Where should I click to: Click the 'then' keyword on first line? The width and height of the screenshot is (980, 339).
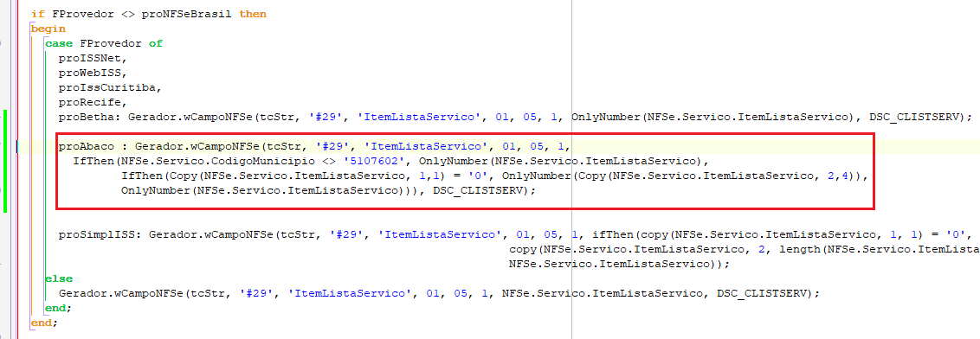(253, 14)
